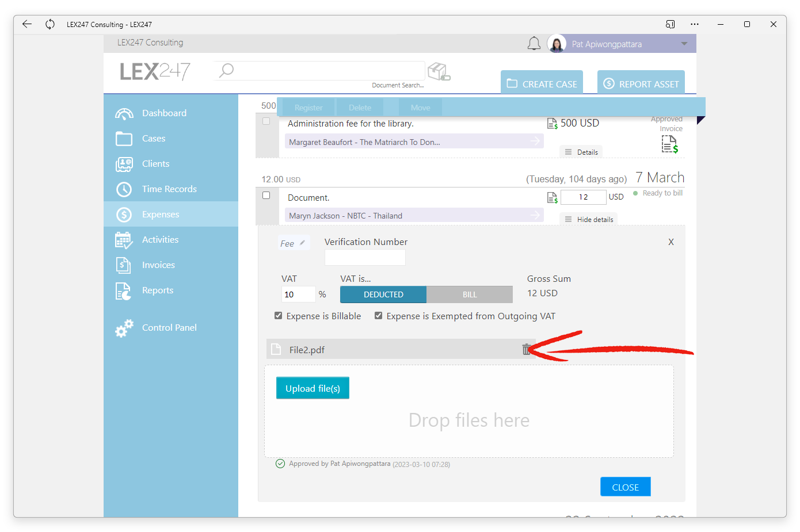The width and height of the screenshot is (800, 532).
Task: Click the refresh icon in title bar
Action: (x=50, y=24)
